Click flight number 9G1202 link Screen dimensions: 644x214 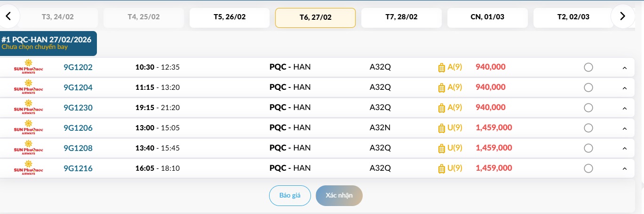point(78,67)
